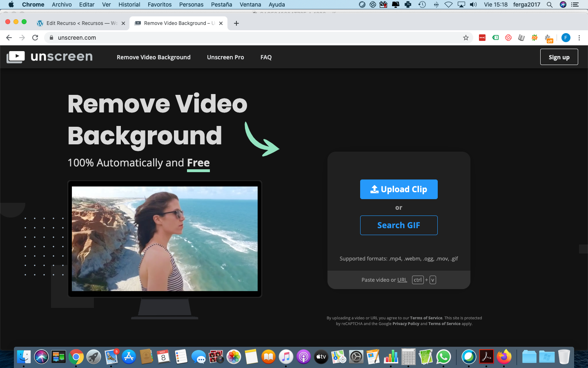Click the Unscreen logo icon
This screenshot has height=368, width=588.
click(x=16, y=57)
